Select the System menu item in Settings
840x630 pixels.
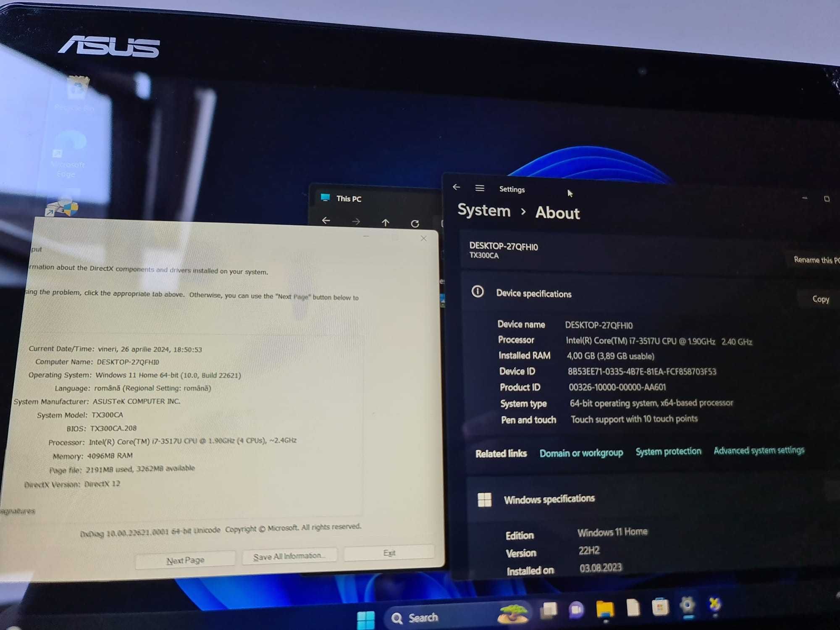tap(482, 212)
